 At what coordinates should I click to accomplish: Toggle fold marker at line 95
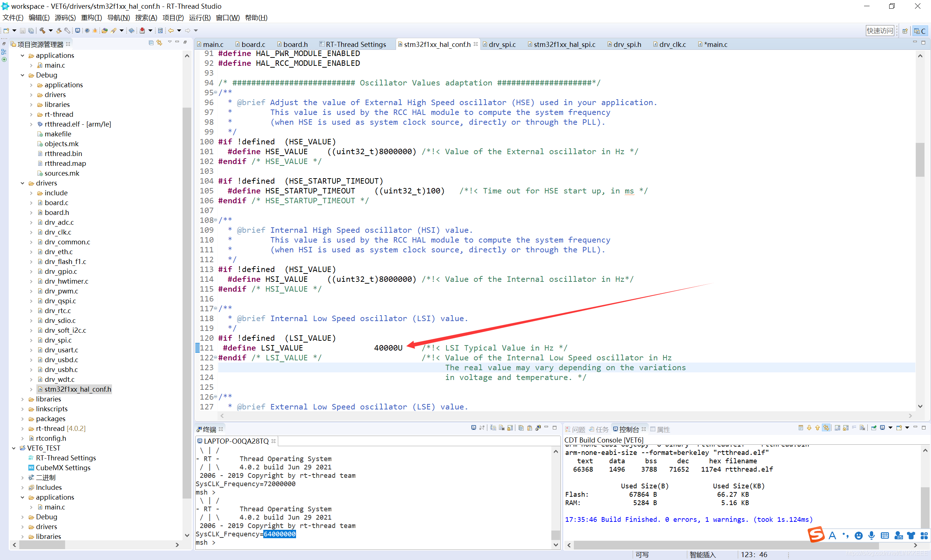click(x=216, y=92)
